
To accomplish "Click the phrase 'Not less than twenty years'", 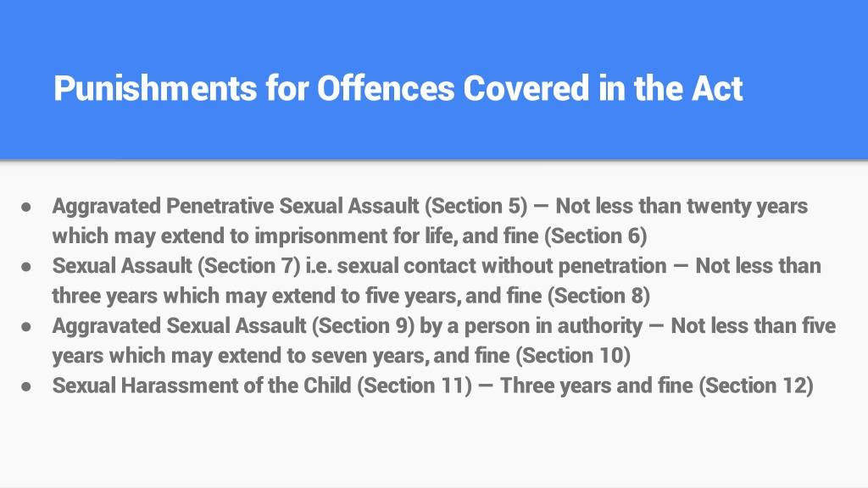I will coord(682,206).
